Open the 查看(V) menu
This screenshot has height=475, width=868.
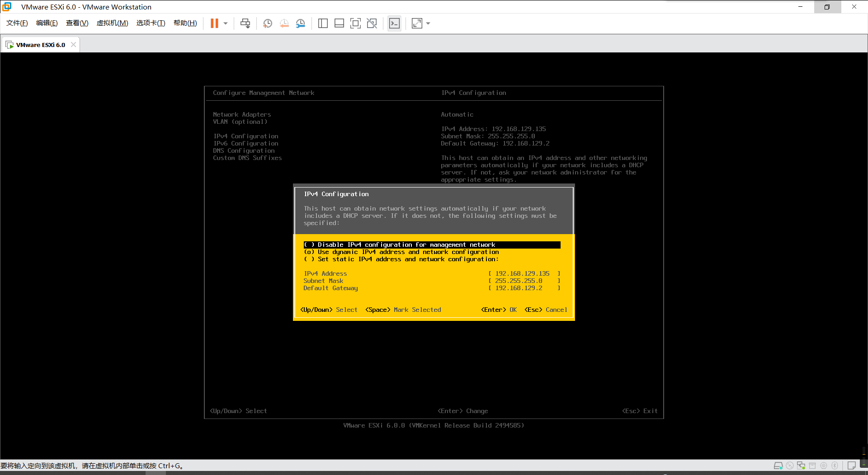(x=77, y=23)
